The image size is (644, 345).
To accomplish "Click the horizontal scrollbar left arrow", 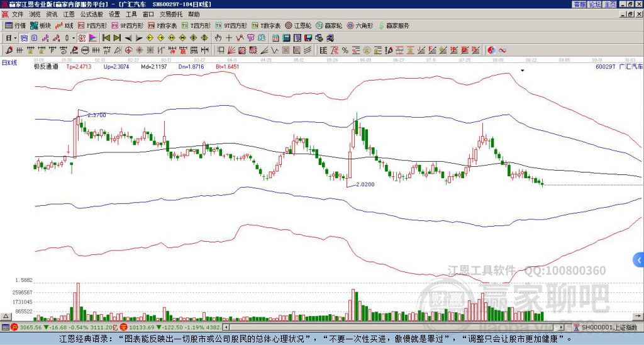I will [x=226, y=327].
